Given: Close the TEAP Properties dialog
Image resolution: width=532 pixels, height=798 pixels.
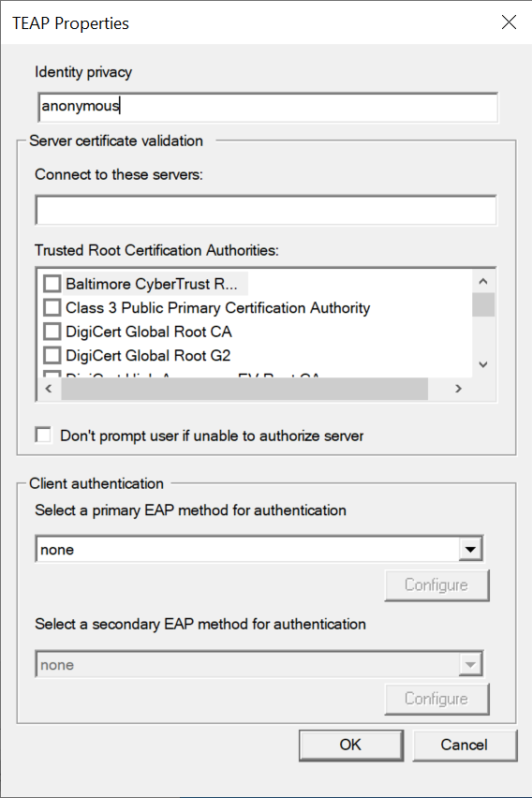Looking at the screenshot, I should tap(509, 22).
